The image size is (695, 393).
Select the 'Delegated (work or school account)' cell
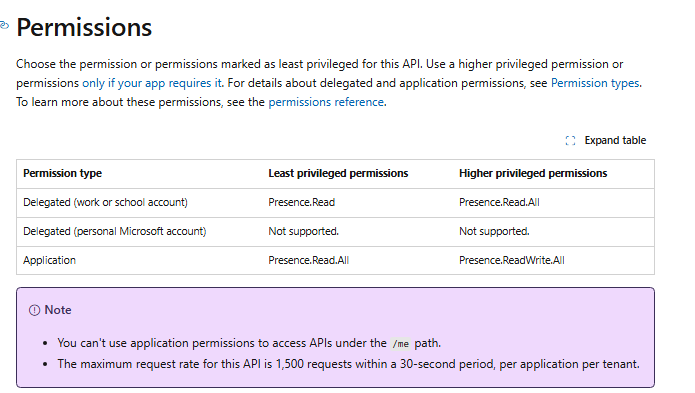(105, 202)
